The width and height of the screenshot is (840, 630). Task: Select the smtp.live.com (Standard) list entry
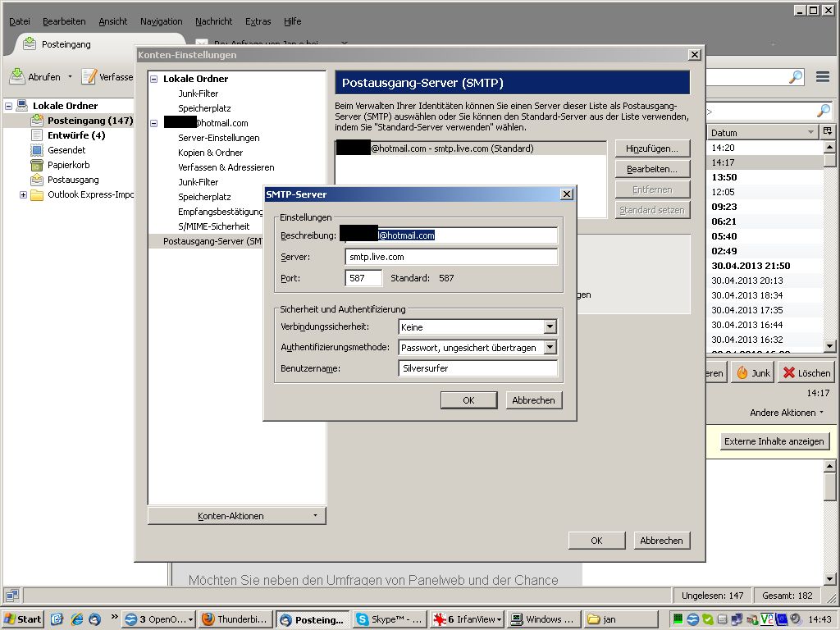click(x=470, y=148)
